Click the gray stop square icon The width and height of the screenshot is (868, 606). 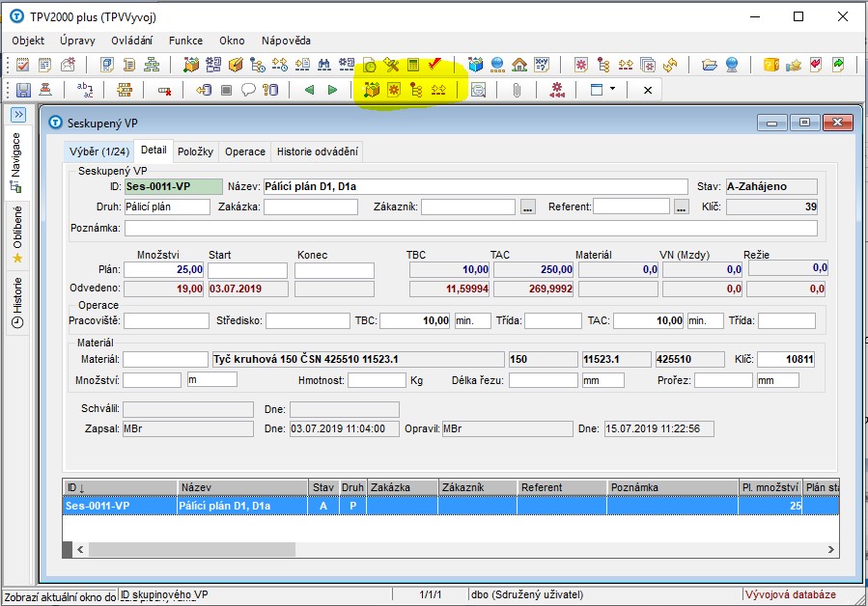coord(226,90)
